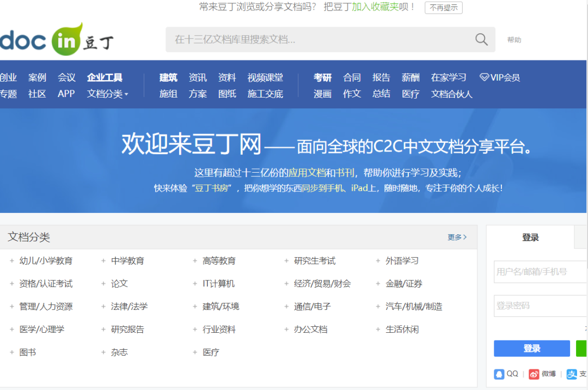Open the 通信/电子 category
The height and width of the screenshot is (390, 588).
point(312,306)
